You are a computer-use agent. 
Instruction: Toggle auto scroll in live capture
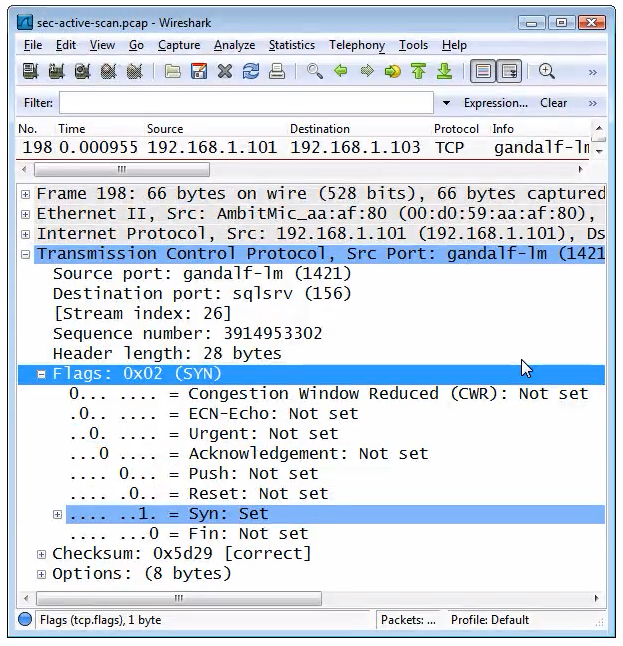click(x=509, y=71)
